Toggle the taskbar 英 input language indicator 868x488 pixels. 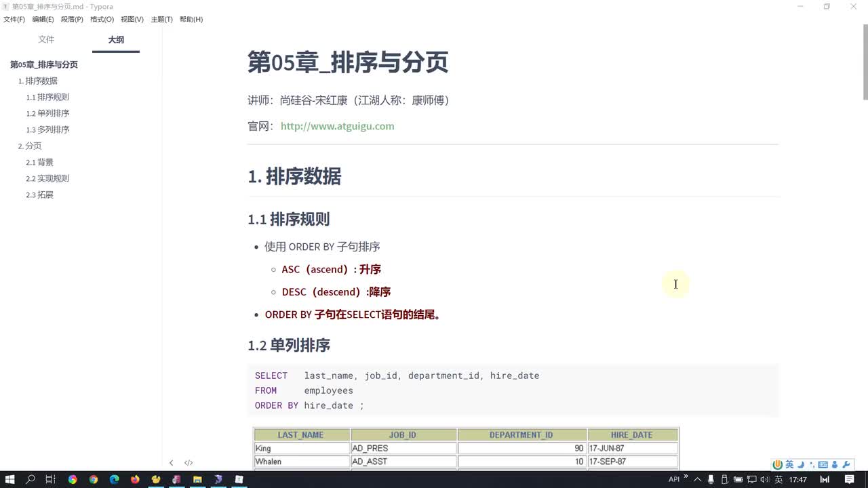(x=778, y=480)
